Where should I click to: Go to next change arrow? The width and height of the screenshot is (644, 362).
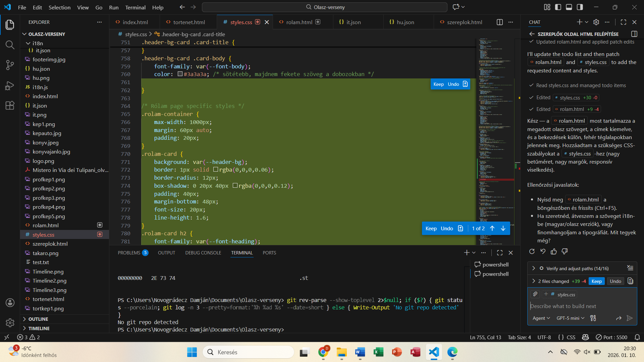503,229
